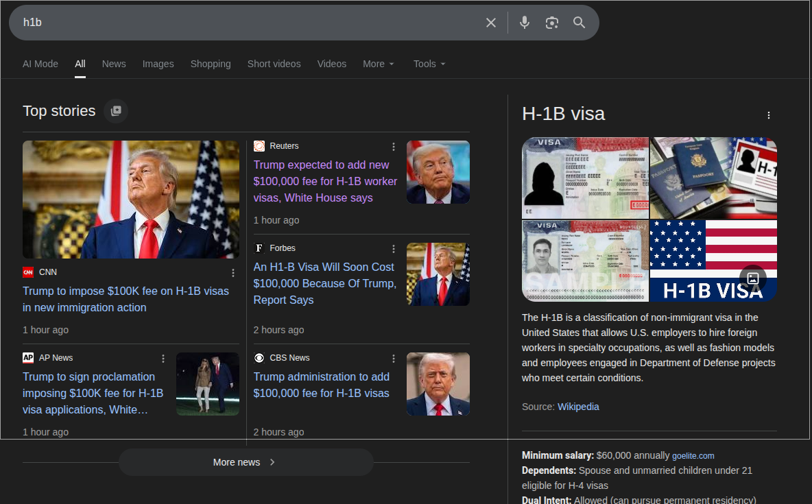Click the CNN logo icon
The width and height of the screenshot is (812, 504).
click(x=28, y=272)
